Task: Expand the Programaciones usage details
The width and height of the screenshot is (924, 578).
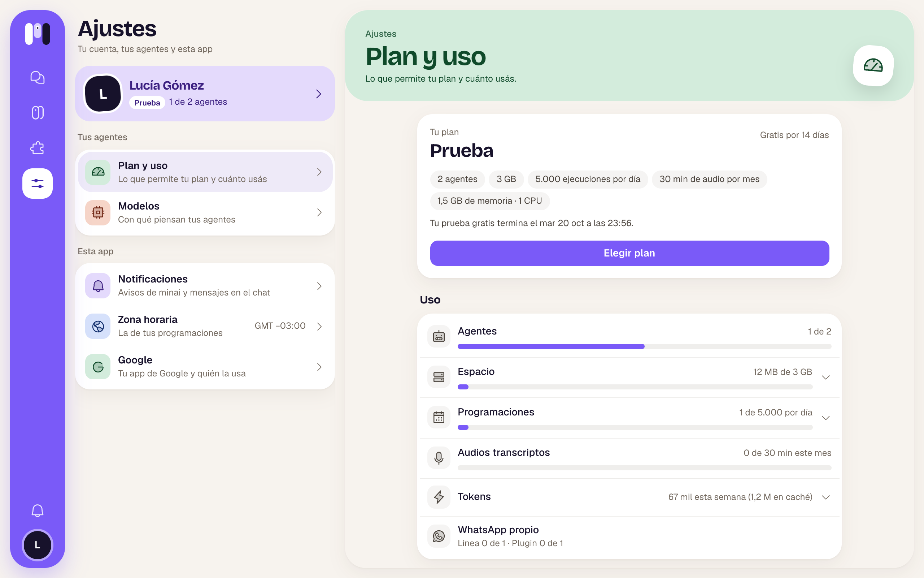Action: pos(825,418)
